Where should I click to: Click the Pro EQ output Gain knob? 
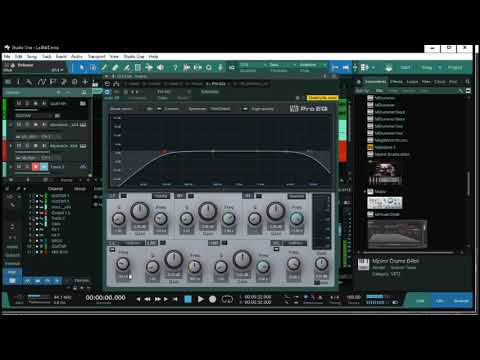click(321, 264)
